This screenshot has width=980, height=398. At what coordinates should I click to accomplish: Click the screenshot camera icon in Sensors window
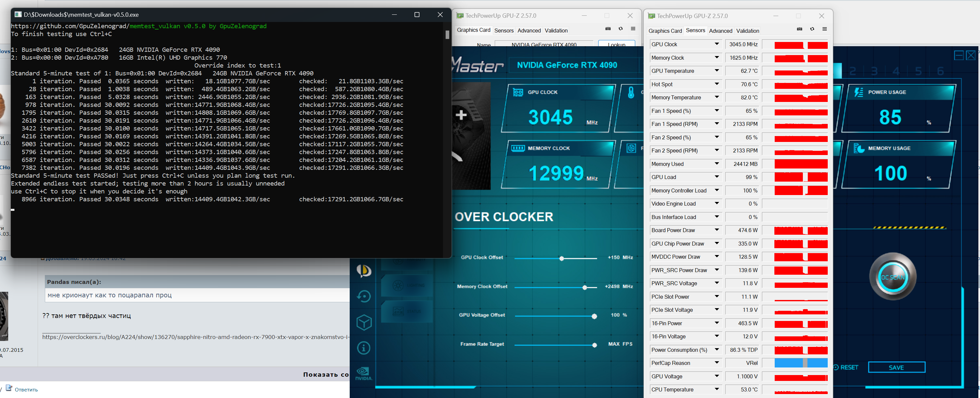[799, 29]
